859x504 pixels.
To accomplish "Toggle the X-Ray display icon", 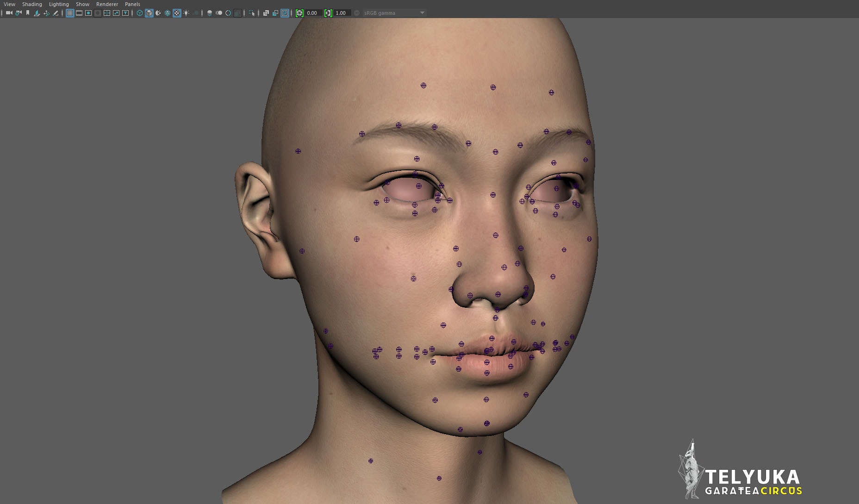I will tap(266, 13).
